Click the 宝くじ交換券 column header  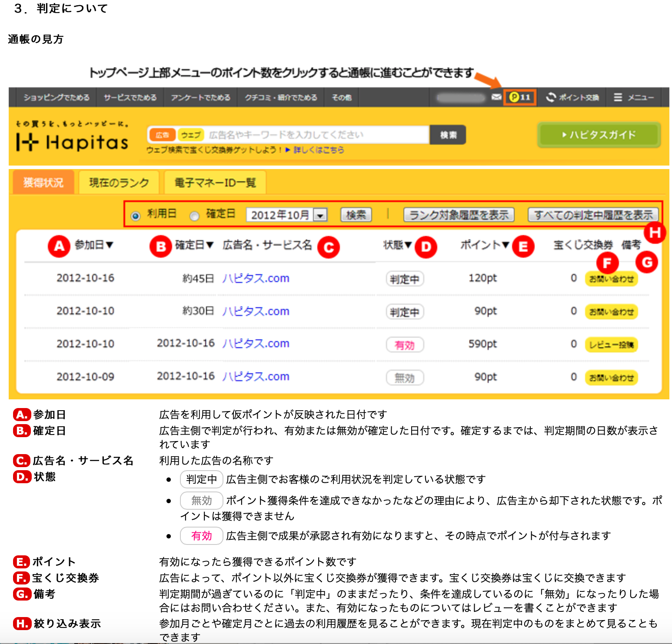[x=583, y=245]
